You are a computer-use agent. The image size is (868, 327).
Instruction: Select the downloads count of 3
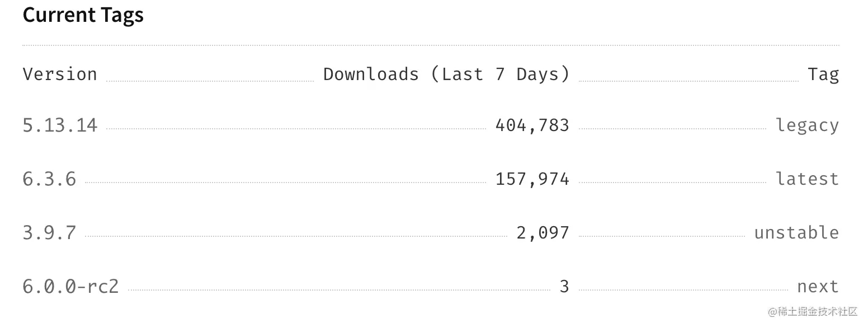[x=564, y=287]
